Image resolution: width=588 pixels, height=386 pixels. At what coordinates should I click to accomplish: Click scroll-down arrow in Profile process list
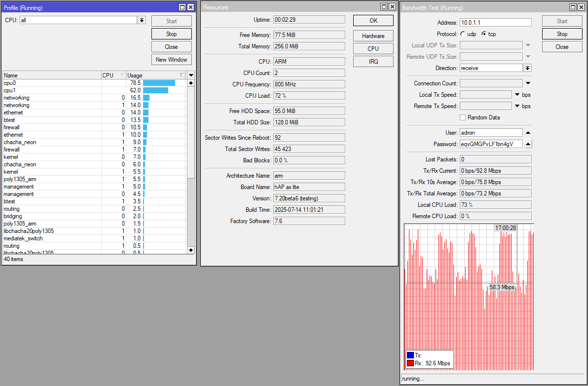click(191, 250)
